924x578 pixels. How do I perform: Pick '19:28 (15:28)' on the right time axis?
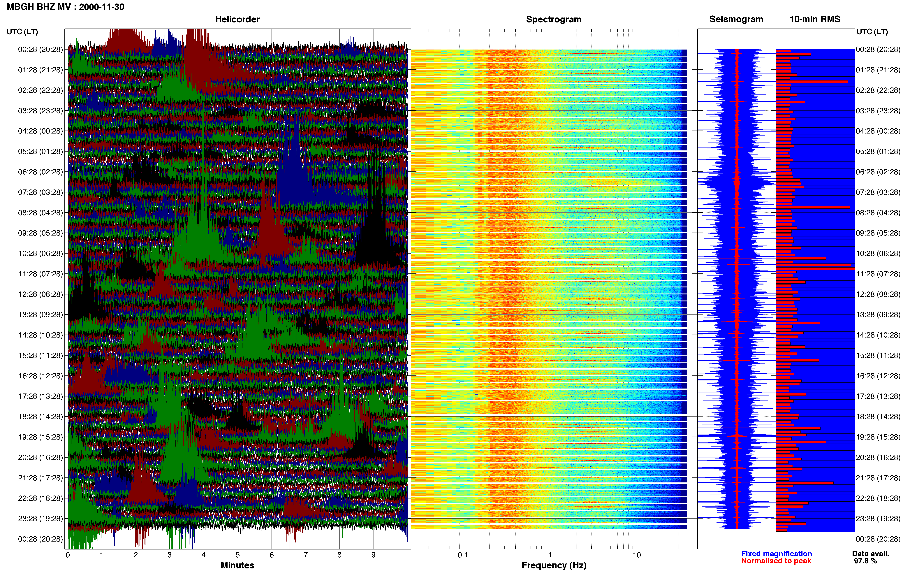coord(878,437)
